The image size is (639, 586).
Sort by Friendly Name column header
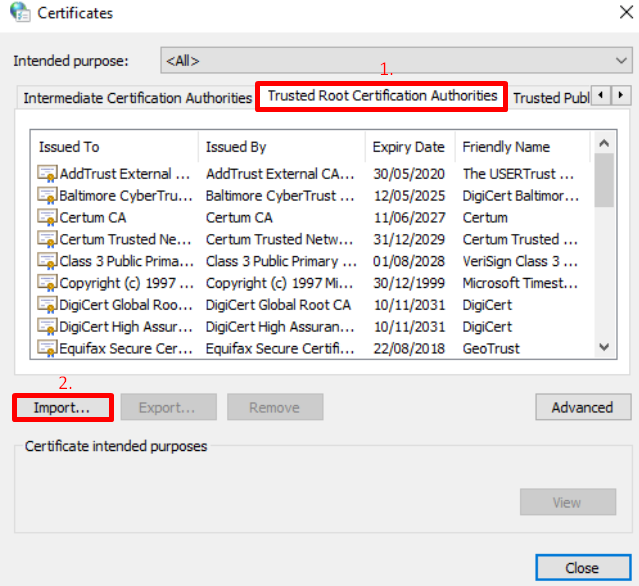[522, 147]
